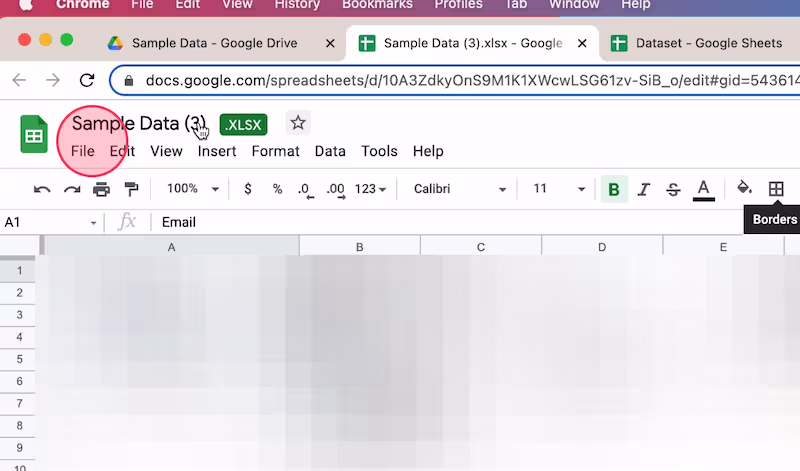Select column B header
Screen dimensions: 800x471
(360, 247)
